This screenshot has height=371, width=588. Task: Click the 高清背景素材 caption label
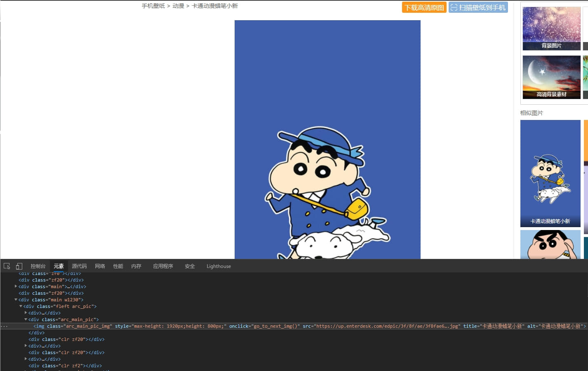[x=551, y=94]
